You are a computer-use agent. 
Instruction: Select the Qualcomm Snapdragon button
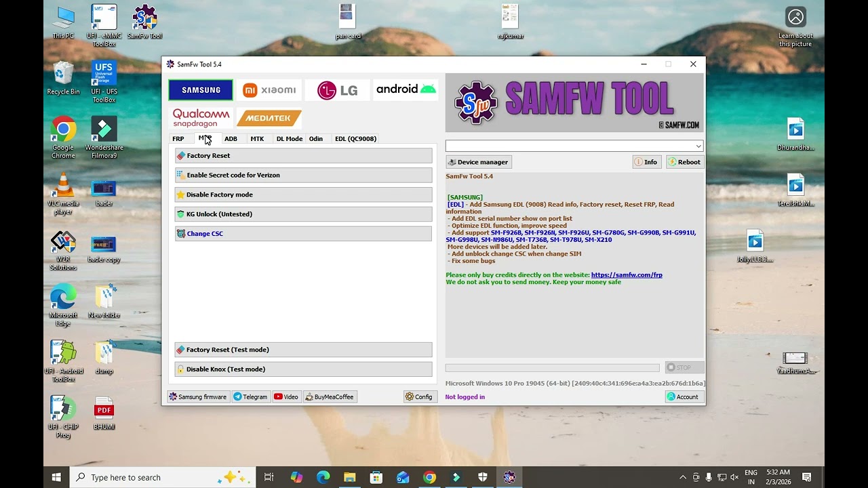pyautogui.click(x=201, y=118)
